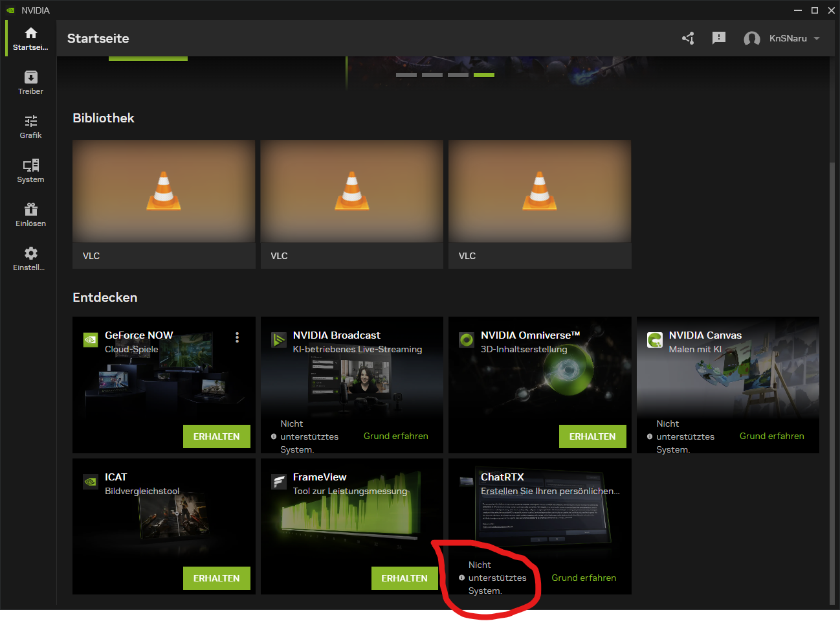Click ERHALTEN on the ICAT card
This screenshot has width=840, height=621.
(x=216, y=578)
